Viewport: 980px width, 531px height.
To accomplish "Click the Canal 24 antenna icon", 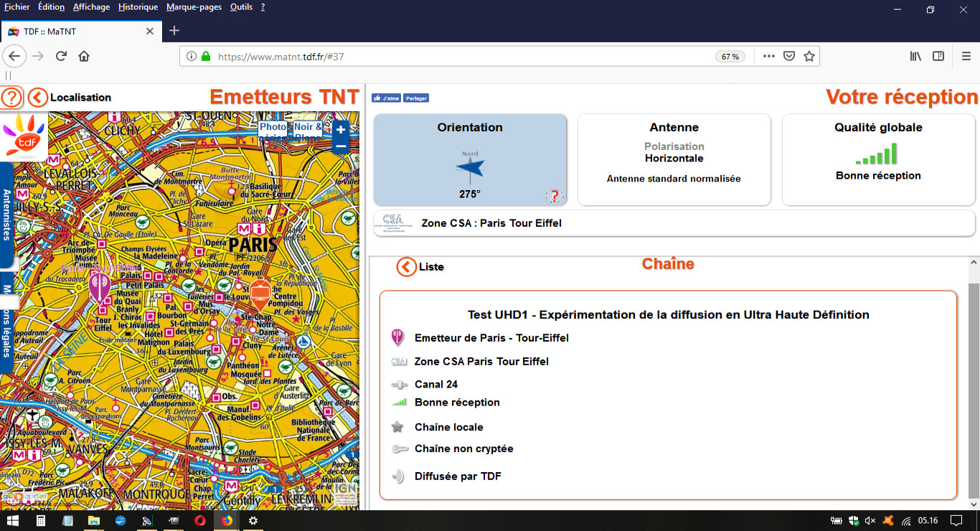I will 399,385.
